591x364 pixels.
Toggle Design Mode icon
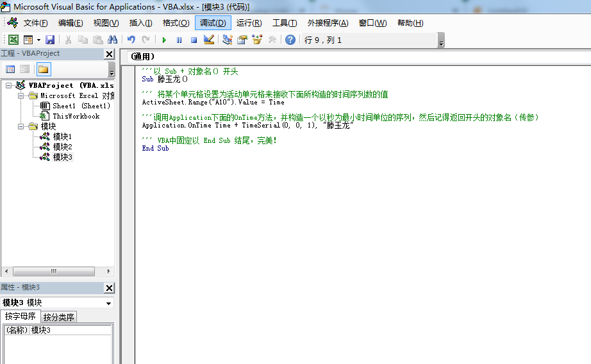pos(209,40)
